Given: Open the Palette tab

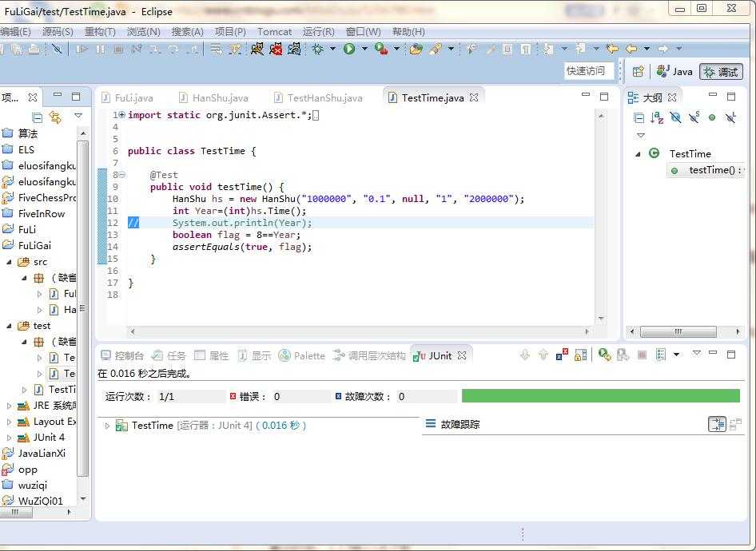Looking at the screenshot, I should click(302, 355).
